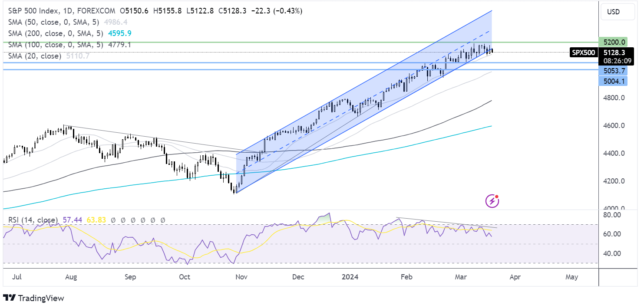Image resolution: width=644 pixels, height=305 pixels.
Task: Click the 4800.0 price axis label
Action: point(613,98)
